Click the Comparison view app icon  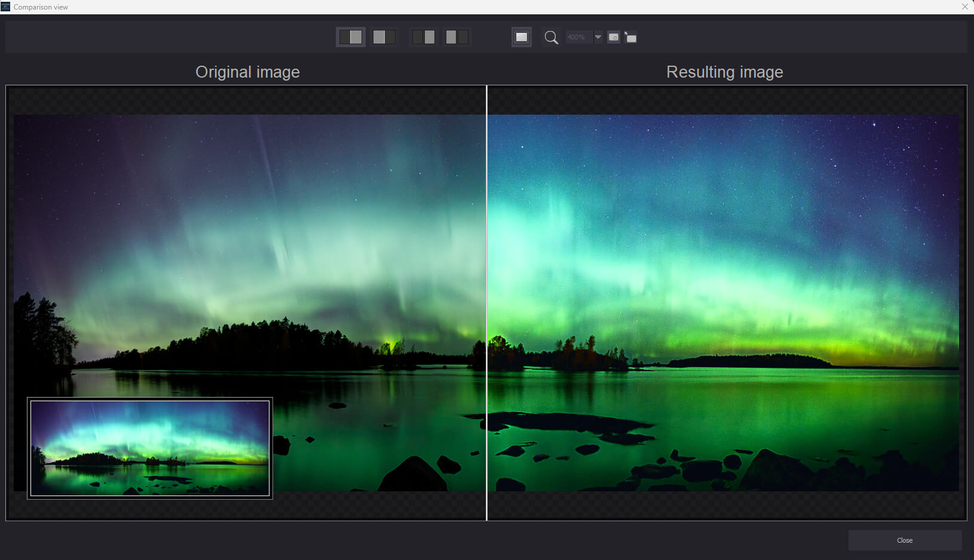coord(5,7)
